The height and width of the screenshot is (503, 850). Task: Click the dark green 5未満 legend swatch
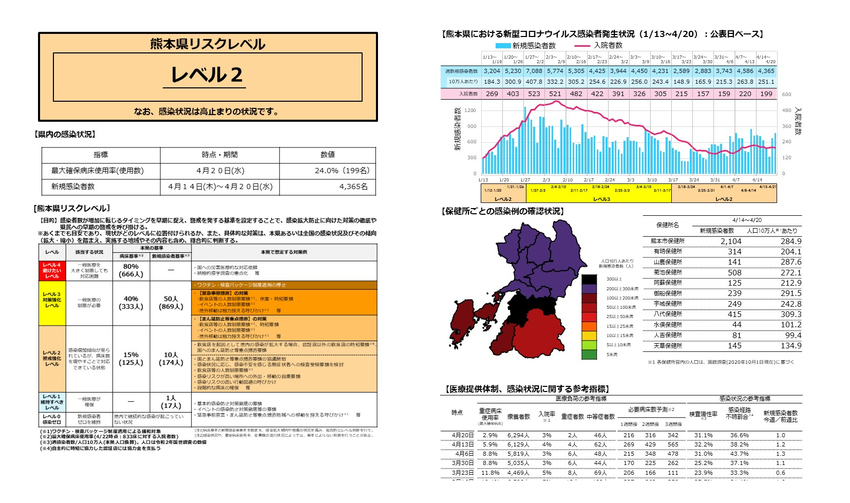[589, 354]
